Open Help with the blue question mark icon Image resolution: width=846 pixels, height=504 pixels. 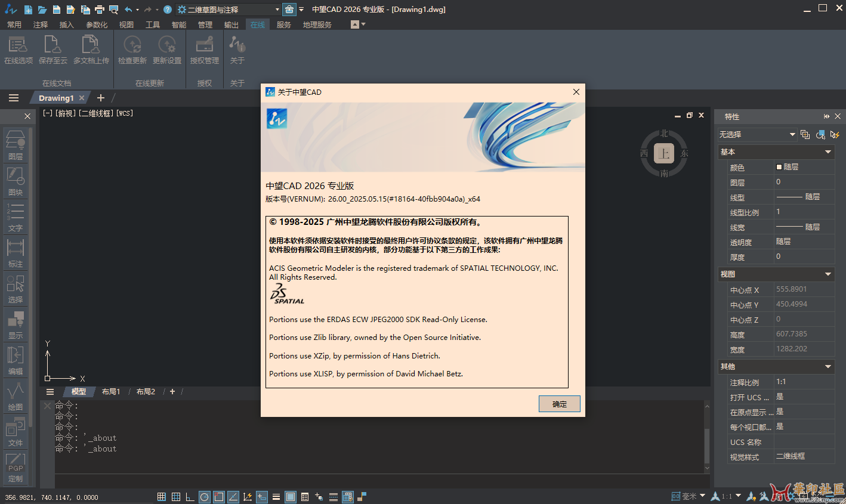[x=168, y=10]
